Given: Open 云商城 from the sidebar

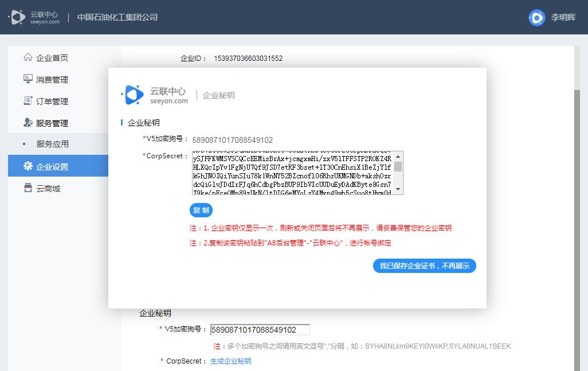Looking at the screenshot, I should coord(48,188).
